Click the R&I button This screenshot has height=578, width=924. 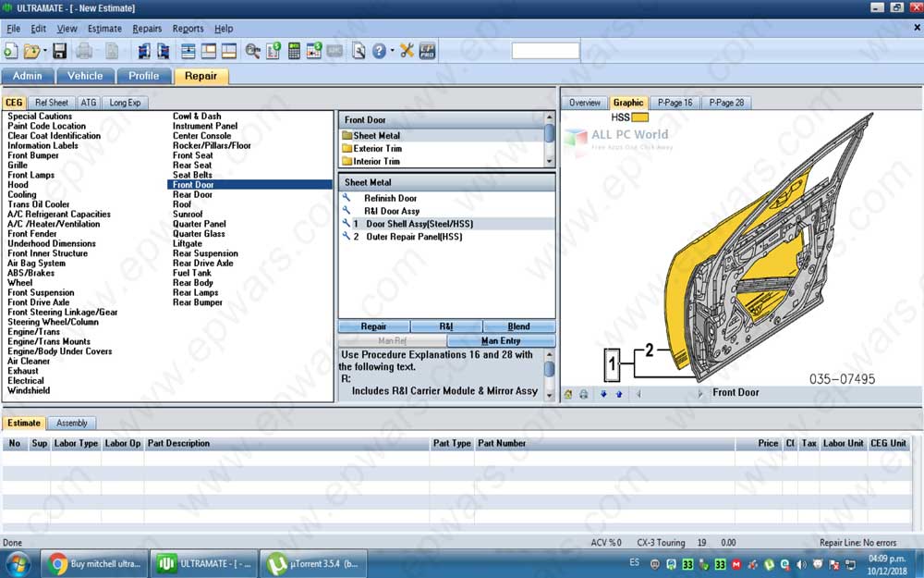(x=446, y=326)
